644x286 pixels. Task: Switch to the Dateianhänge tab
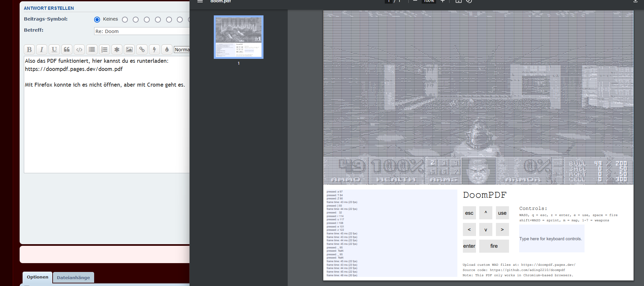[x=73, y=278]
